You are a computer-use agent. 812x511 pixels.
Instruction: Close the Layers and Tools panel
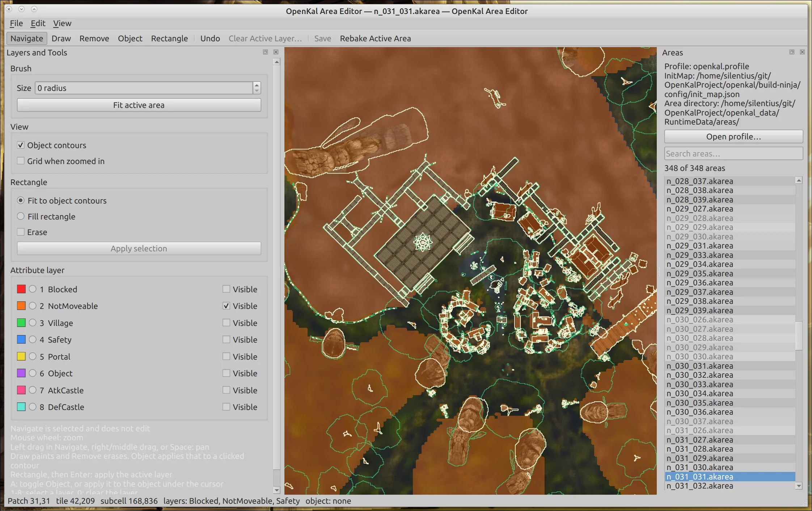[276, 52]
